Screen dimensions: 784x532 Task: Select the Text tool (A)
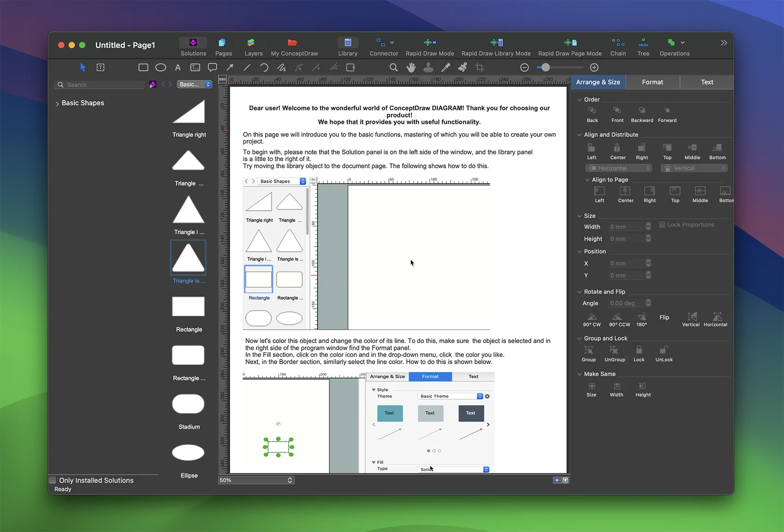click(178, 67)
